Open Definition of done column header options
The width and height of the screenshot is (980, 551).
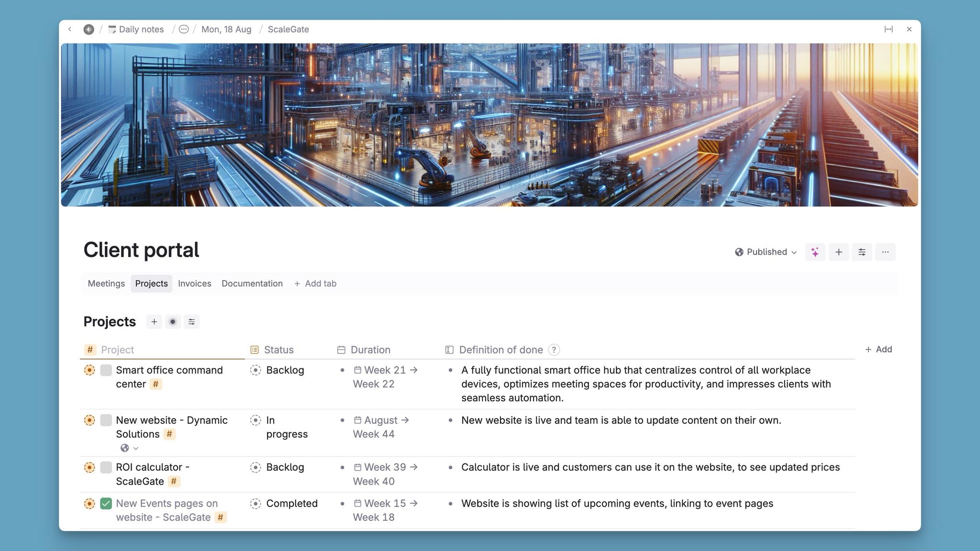click(494, 350)
